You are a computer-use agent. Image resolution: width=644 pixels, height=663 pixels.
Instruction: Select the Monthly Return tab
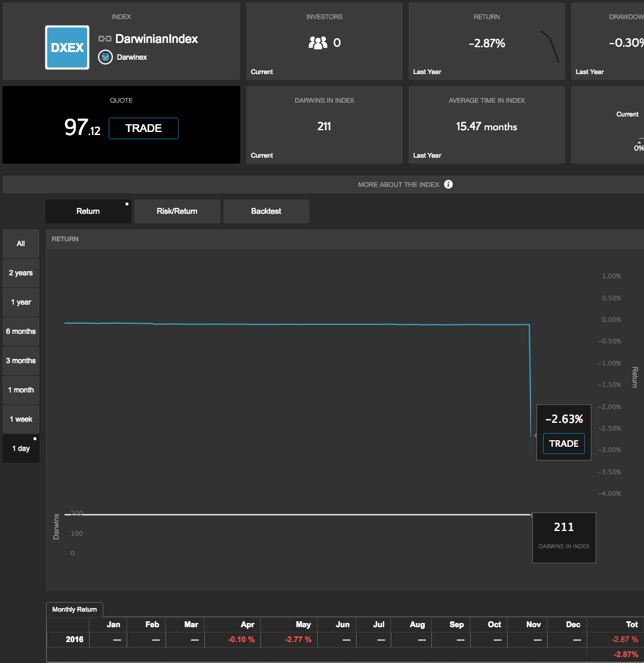(74, 609)
